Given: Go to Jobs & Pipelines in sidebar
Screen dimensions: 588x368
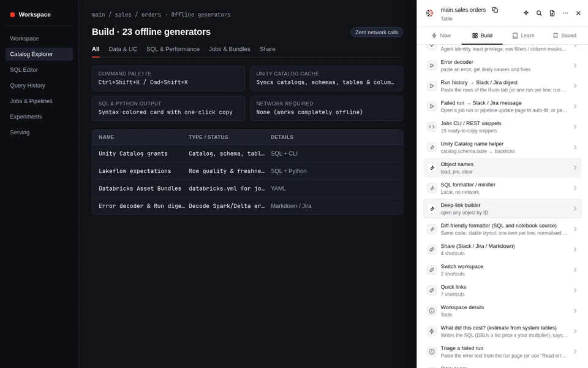Looking at the screenshot, I should point(39,101).
